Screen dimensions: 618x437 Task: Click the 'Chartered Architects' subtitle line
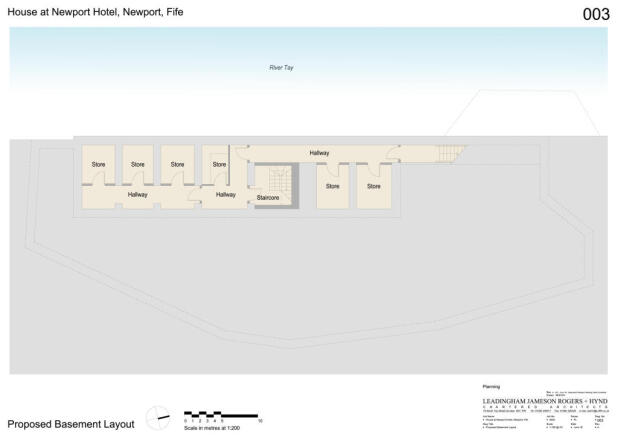[545, 407]
